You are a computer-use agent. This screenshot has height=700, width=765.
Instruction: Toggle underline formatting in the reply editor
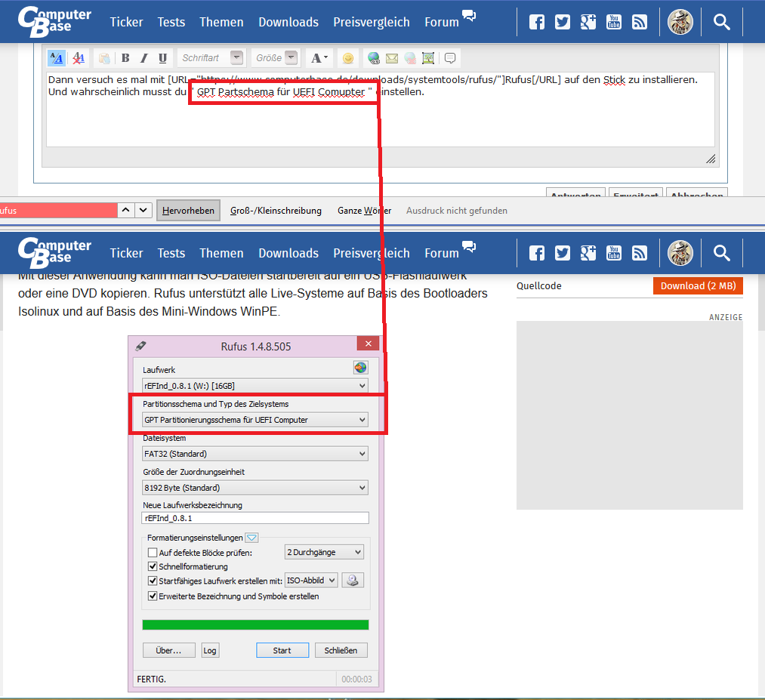click(x=162, y=58)
